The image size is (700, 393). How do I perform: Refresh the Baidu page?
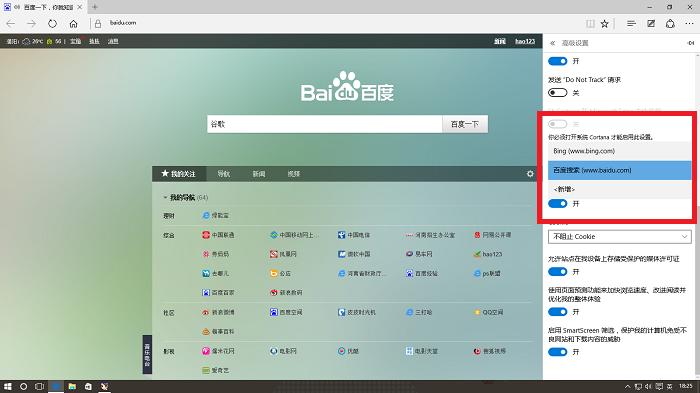pos(52,24)
